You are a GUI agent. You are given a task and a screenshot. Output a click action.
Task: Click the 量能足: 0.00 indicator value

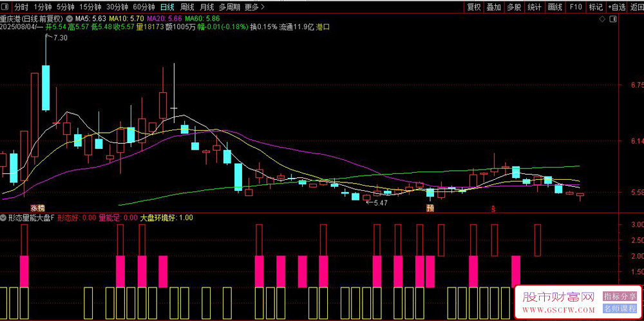click(118, 218)
